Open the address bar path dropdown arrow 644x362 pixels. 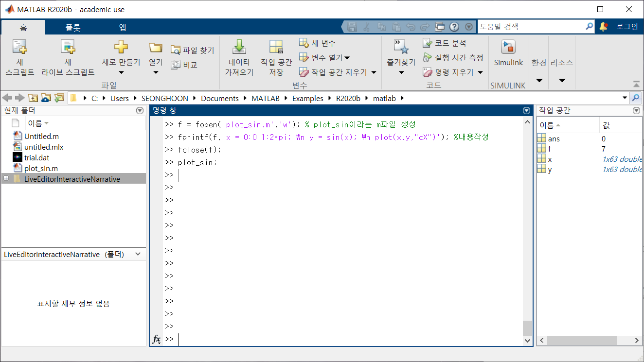click(x=625, y=98)
